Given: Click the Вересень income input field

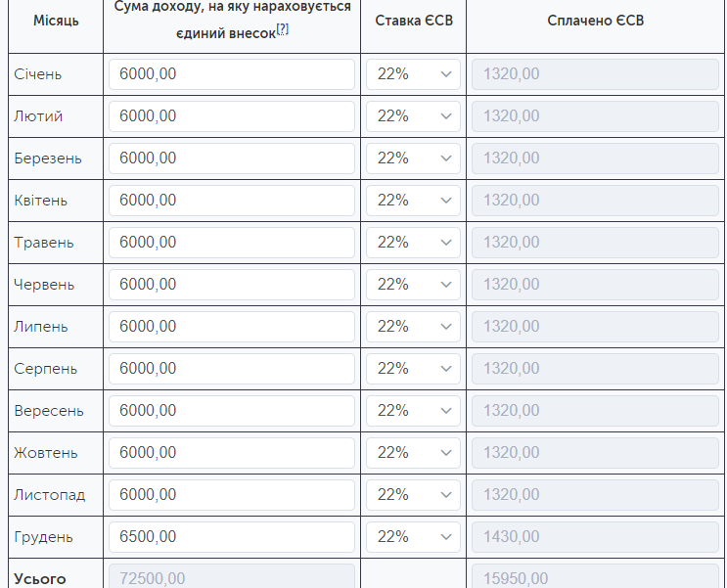Looking at the screenshot, I should (x=231, y=411).
